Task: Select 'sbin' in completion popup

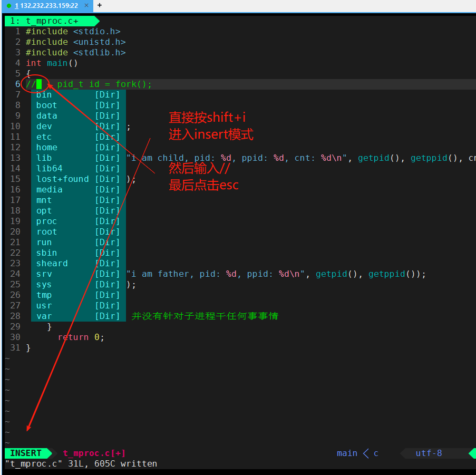Action: (x=79, y=253)
